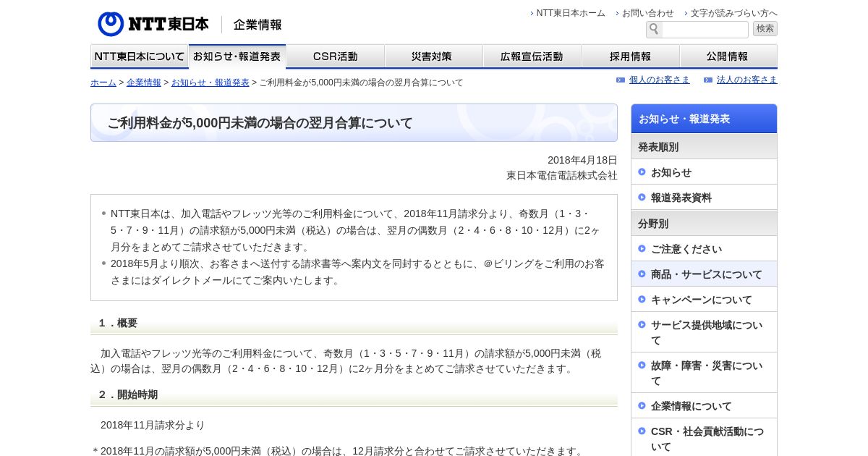Open お知らせ in the sidebar
This screenshot has height=456, width=868.
(x=704, y=172)
